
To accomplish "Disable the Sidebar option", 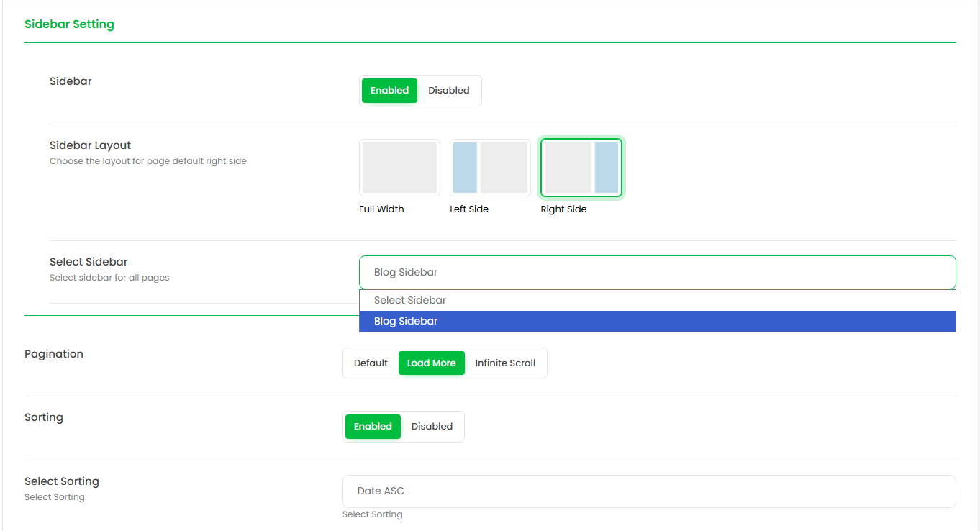I will point(448,91).
